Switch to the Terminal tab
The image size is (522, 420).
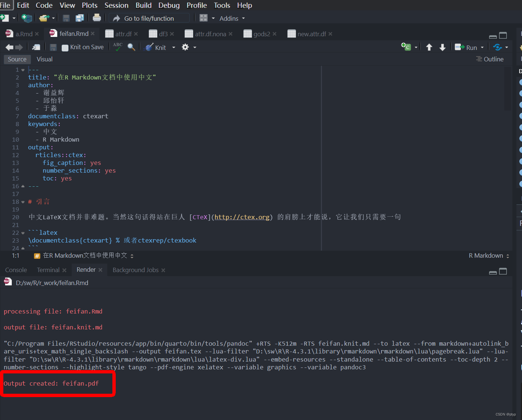click(48, 270)
